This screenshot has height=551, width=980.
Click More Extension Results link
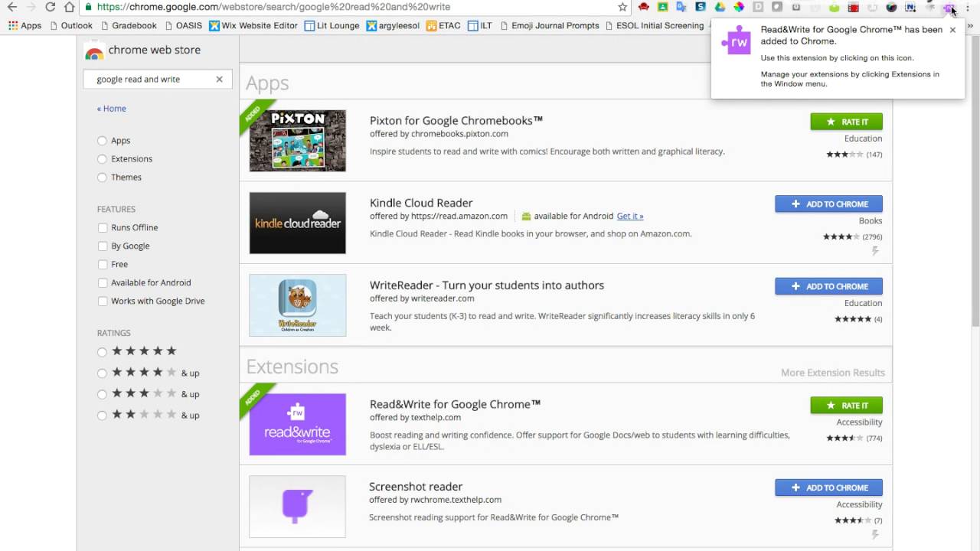[x=832, y=373]
